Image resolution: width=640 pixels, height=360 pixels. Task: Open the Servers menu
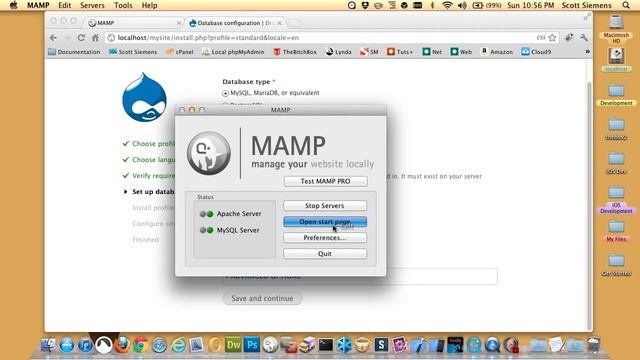[92, 5]
